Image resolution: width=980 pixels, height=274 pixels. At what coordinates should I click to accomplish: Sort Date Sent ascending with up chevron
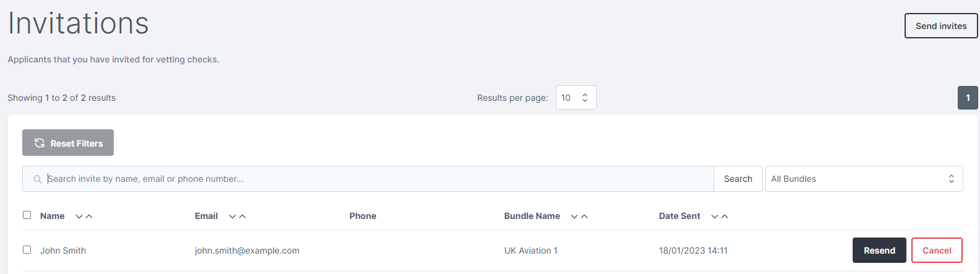(725, 216)
